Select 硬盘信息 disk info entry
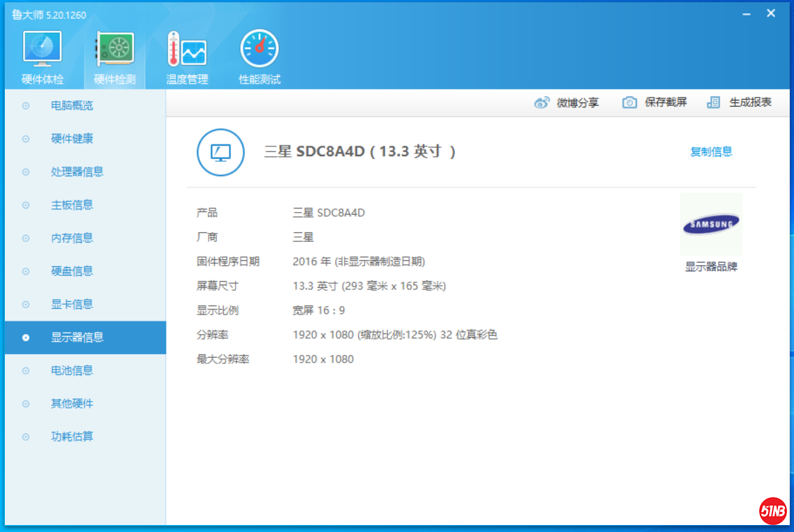This screenshot has width=794, height=532. click(x=72, y=271)
